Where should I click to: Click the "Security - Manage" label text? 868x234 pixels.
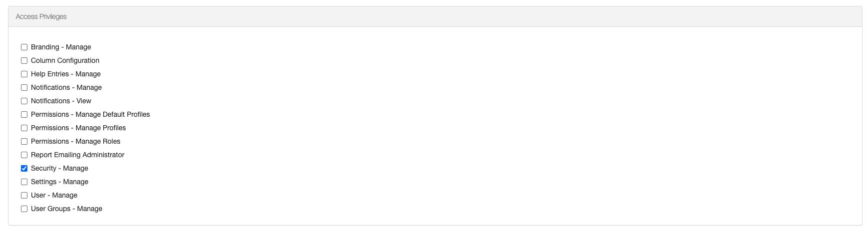pyautogui.click(x=59, y=168)
